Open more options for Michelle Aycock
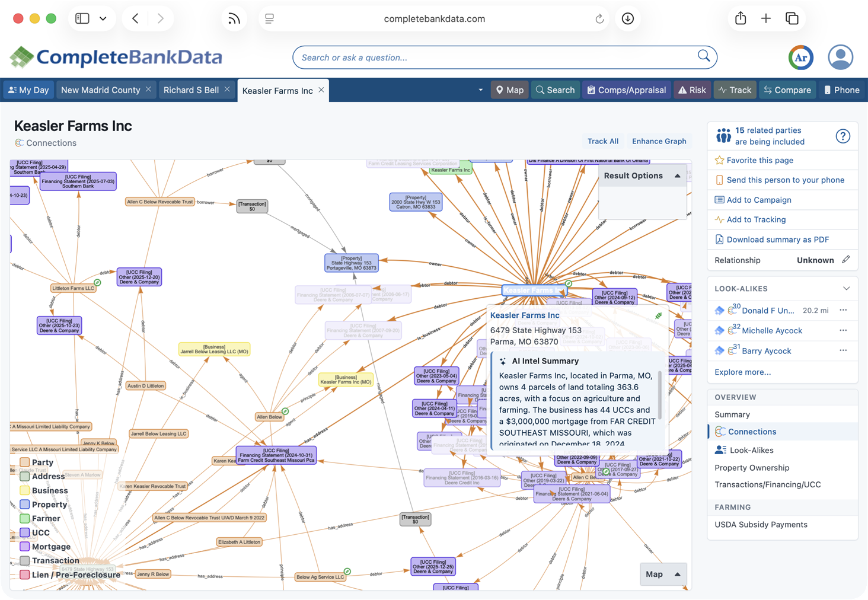 (843, 330)
